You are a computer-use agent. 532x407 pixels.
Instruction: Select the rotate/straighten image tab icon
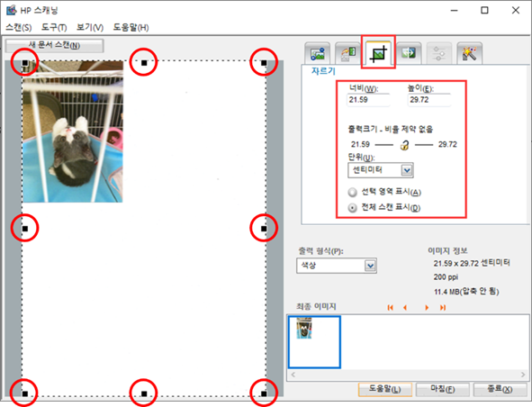click(x=347, y=53)
